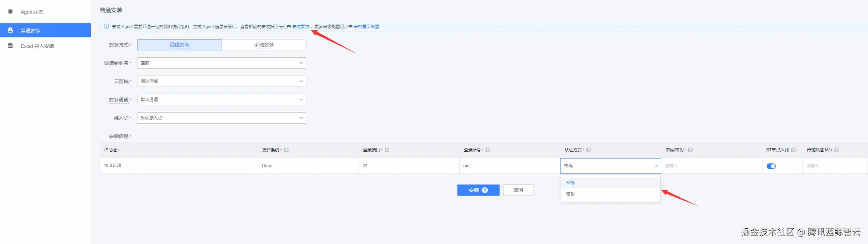The width and height of the screenshot is (868, 244).
Task: Open the 表格展示设置 link
Action: (366, 27)
